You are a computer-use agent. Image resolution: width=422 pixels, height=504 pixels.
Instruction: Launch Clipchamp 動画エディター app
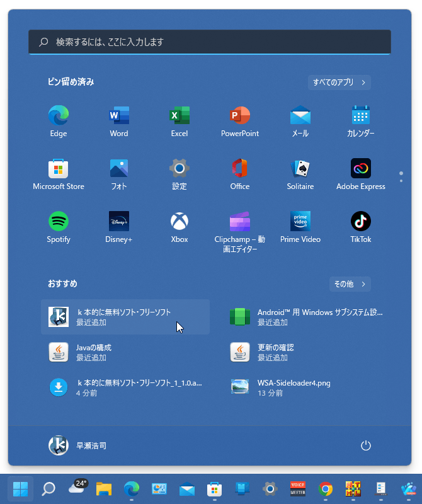240,231
